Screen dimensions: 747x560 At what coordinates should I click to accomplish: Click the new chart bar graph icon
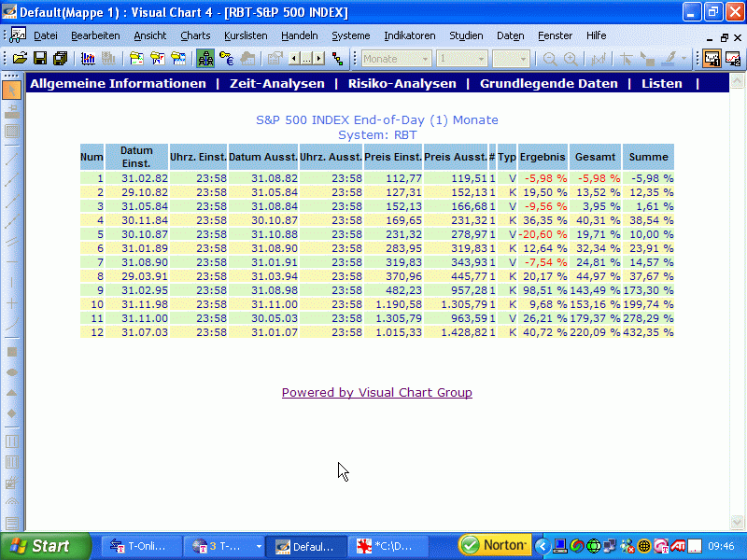pos(89,58)
